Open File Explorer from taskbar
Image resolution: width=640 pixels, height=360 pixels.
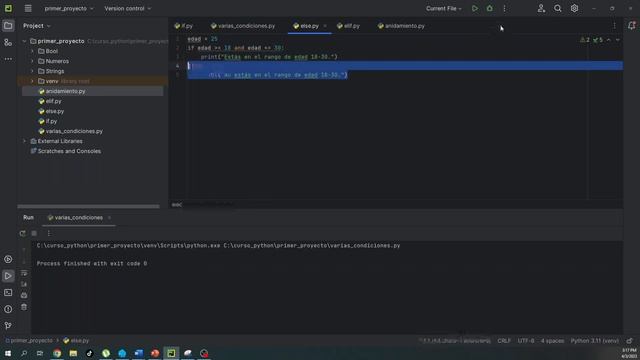pos(73,353)
